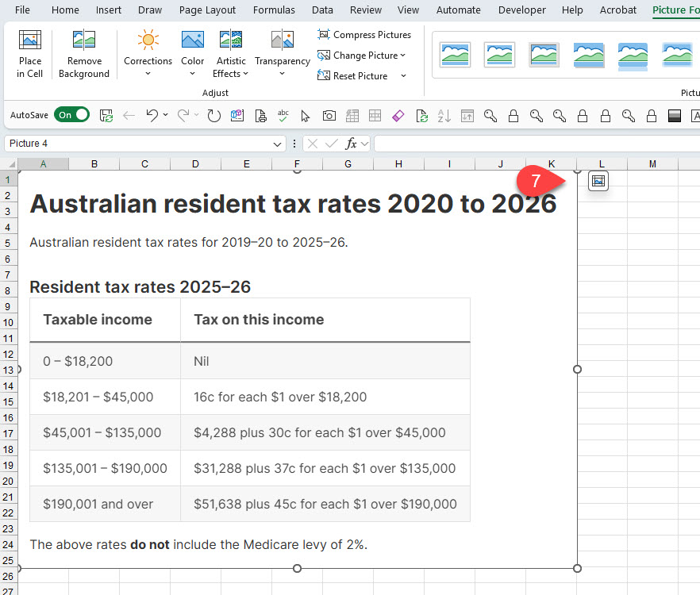
Task: Toggle the AutoSave switch off
Action: (71, 116)
